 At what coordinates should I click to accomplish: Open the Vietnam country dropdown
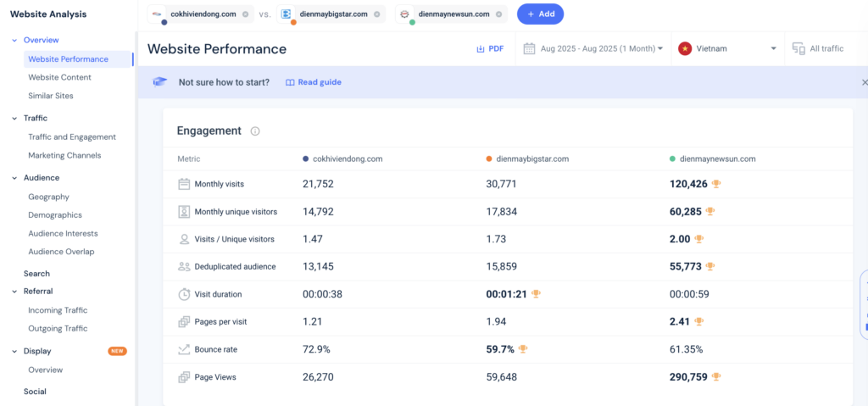click(728, 49)
